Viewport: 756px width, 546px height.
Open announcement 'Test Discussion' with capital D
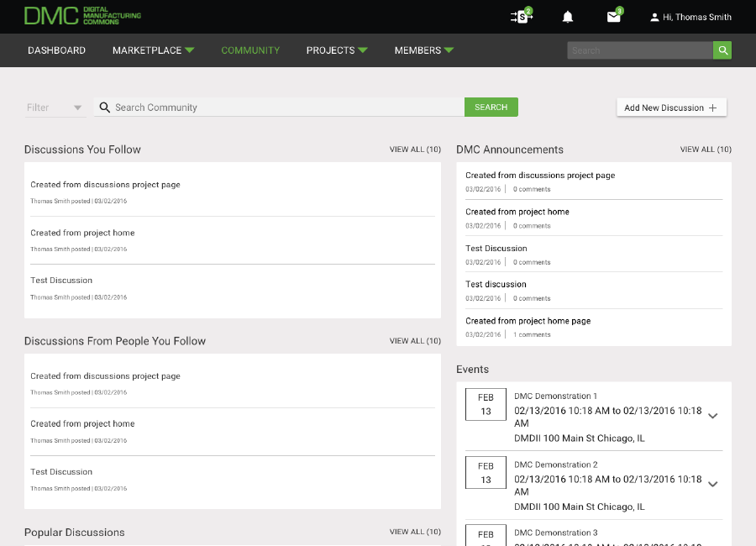pos(496,249)
